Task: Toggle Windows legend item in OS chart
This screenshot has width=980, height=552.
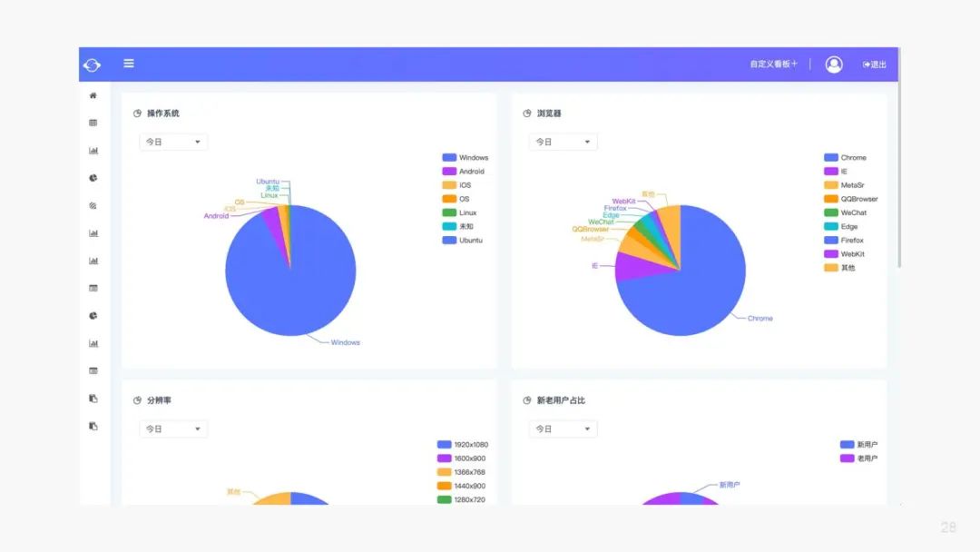Action: (x=465, y=158)
